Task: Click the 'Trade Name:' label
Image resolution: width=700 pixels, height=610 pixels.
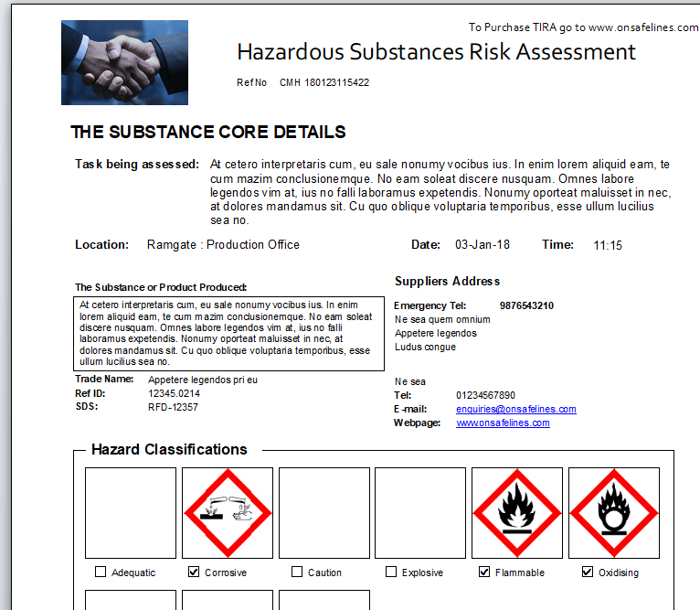Action: (x=104, y=379)
